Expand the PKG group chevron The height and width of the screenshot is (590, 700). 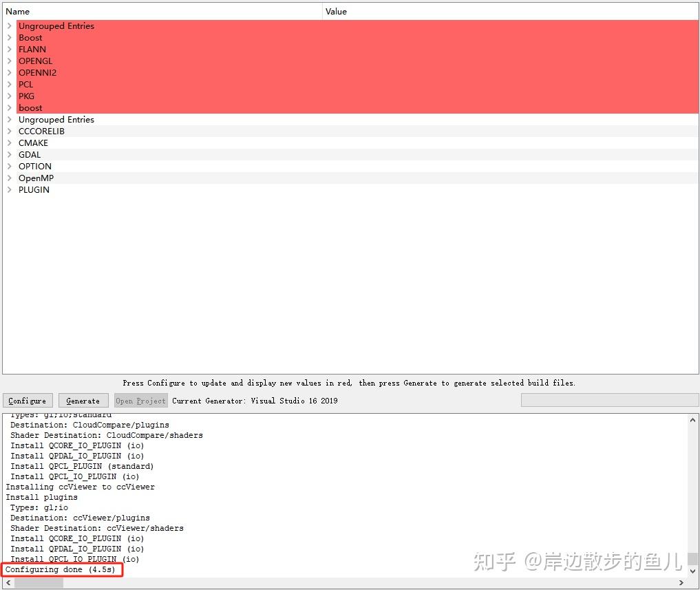click(10, 96)
